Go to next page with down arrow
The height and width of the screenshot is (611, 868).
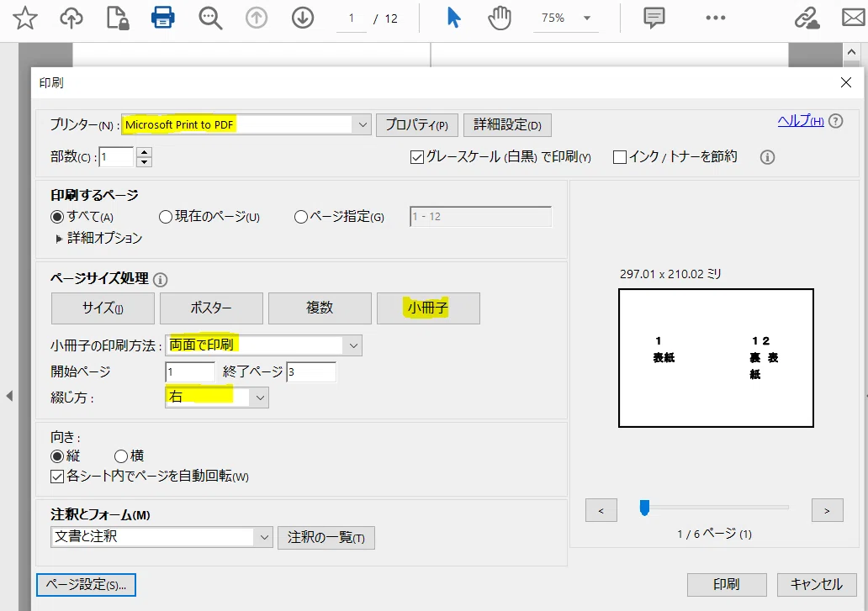[302, 18]
